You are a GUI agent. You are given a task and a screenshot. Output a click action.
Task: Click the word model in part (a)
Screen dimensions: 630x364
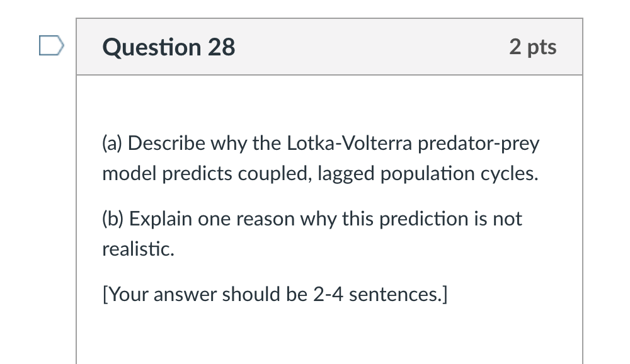point(129,174)
